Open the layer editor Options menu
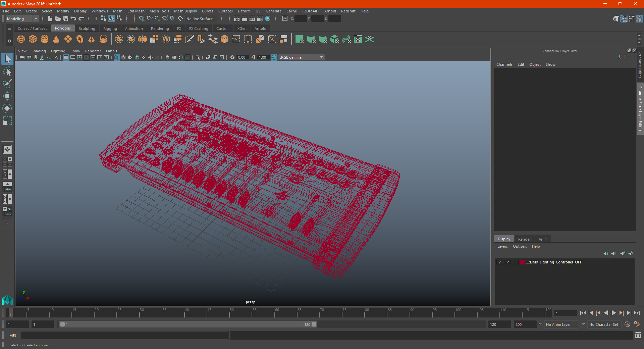 [x=520, y=246]
